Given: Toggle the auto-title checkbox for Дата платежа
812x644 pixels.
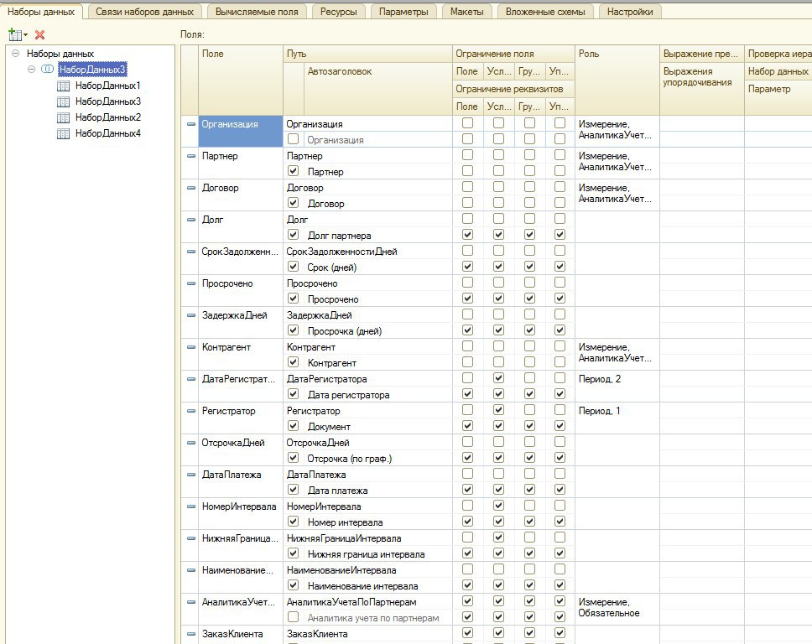Looking at the screenshot, I should pyautogui.click(x=293, y=489).
